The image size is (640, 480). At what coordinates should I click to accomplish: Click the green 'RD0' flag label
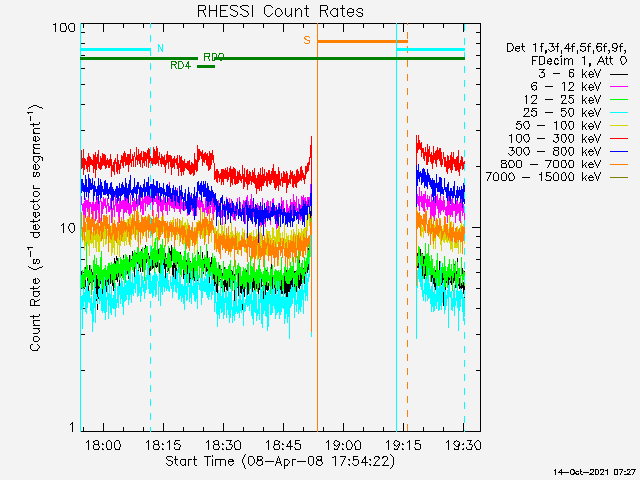pyautogui.click(x=213, y=56)
